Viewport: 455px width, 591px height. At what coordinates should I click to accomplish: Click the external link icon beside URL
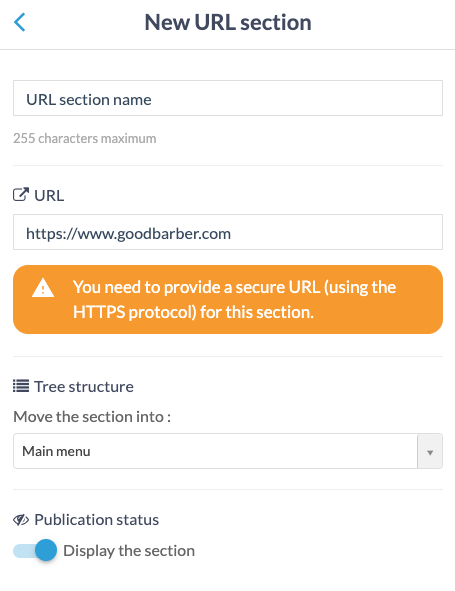[21, 195]
